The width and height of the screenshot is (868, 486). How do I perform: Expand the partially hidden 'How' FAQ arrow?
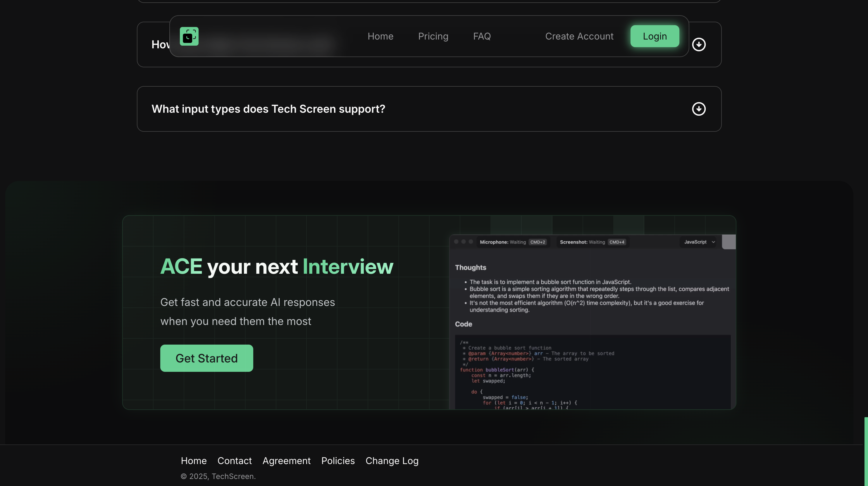[x=698, y=45]
